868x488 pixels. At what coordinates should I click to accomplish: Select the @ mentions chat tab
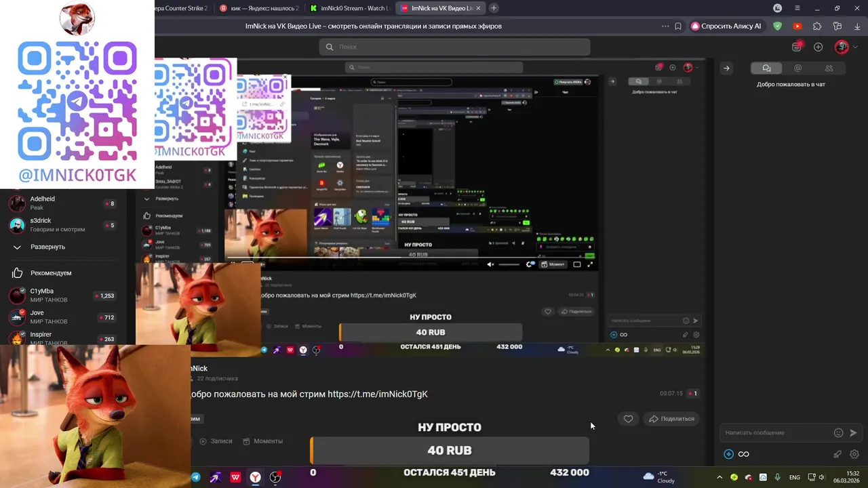click(x=797, y=68)
